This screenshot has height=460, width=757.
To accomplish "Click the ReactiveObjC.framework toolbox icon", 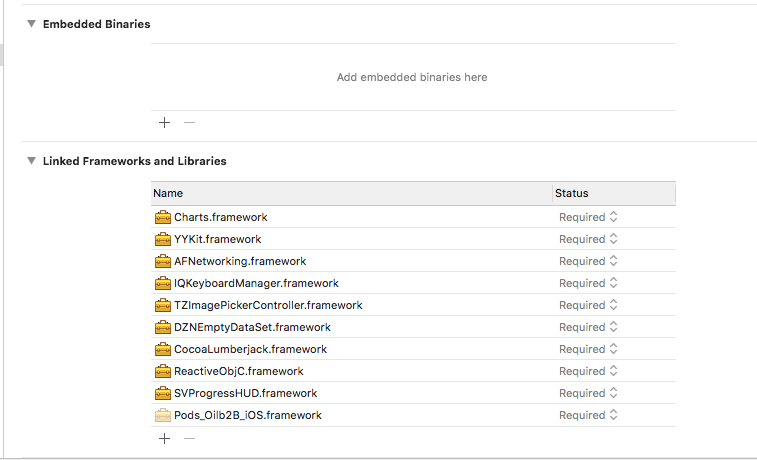I will tap(163, 371).
